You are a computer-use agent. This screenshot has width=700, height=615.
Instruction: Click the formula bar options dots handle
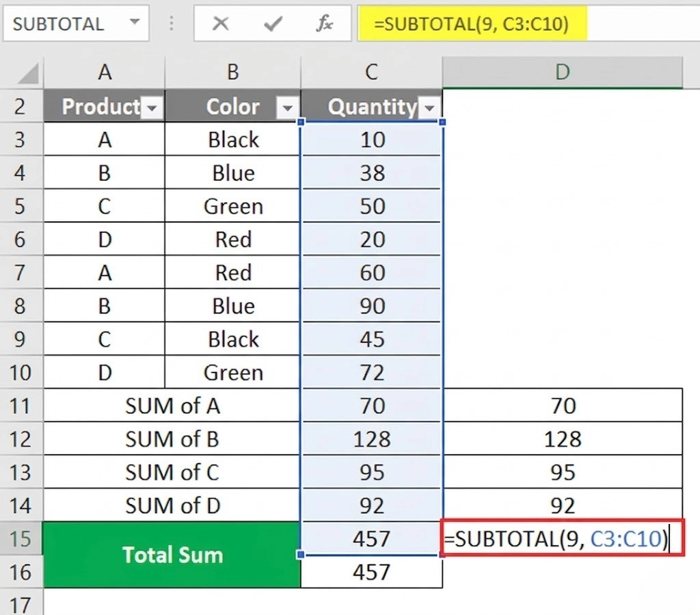click(x=172, y=23)
